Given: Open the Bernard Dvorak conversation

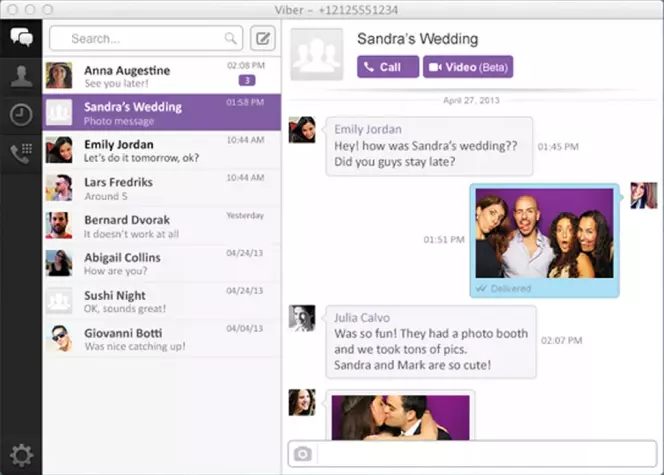Looking at the screenshot, I should 162,225.
